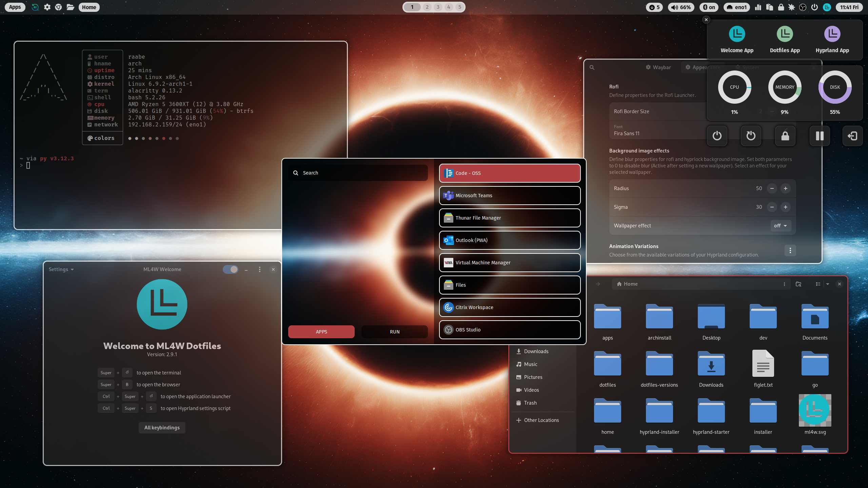Click the lock icon in the top bar

tap(781, 7)
